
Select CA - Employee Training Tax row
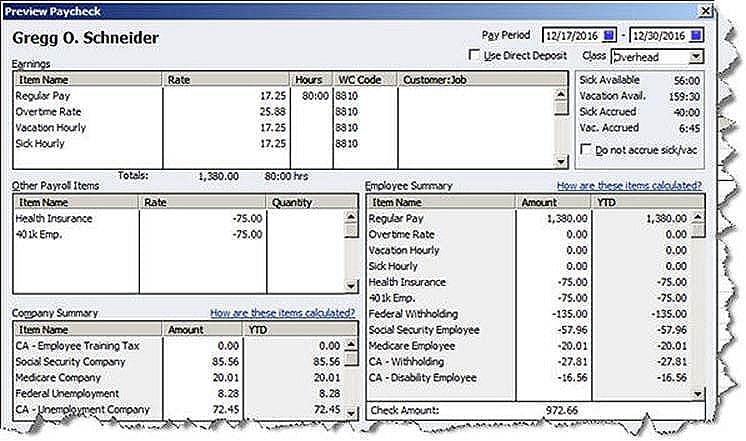pos(179,345)
